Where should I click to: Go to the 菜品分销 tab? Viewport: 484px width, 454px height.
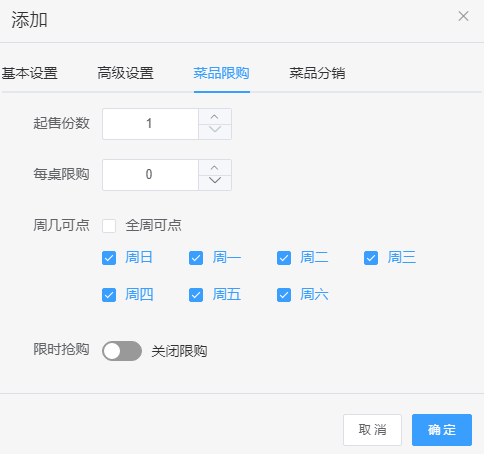[x=317, y=73]
